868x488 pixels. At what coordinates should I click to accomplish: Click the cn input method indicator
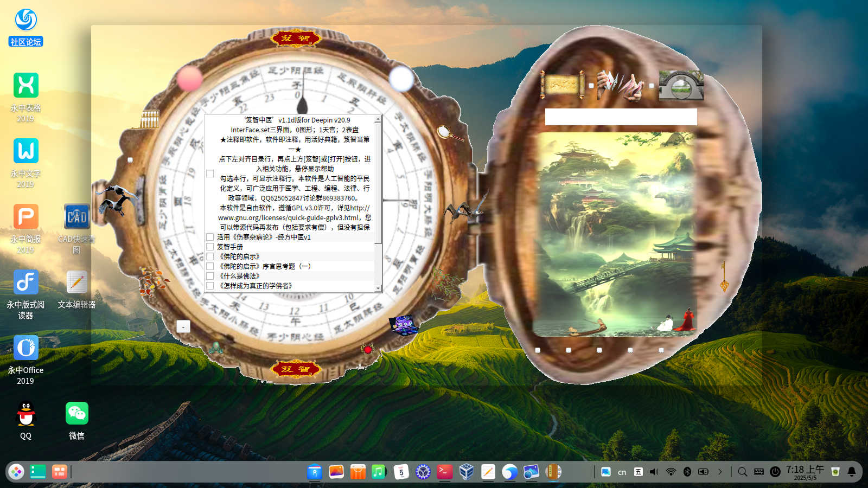point(622,472)
